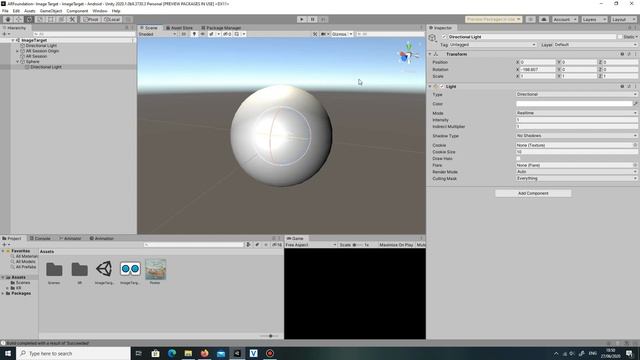The height and width of the screenshot is (360, 640).
Task: Collapse the ImageTarget scene in Hierarchy
Action: [x=13, y=40]
